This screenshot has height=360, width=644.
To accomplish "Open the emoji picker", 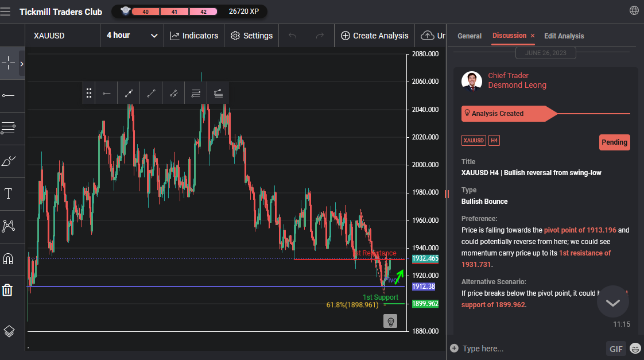I will click(636, 349).
